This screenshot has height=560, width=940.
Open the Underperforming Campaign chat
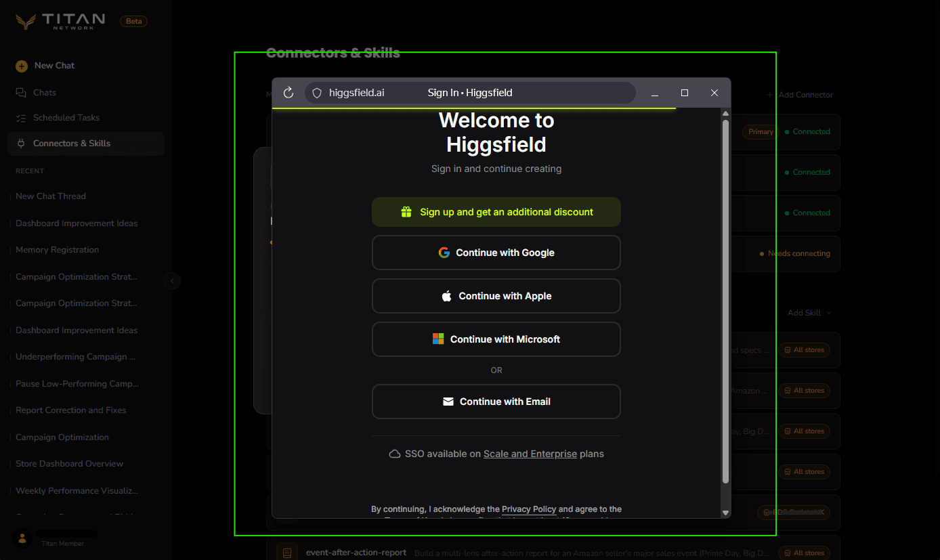point(75,357)
